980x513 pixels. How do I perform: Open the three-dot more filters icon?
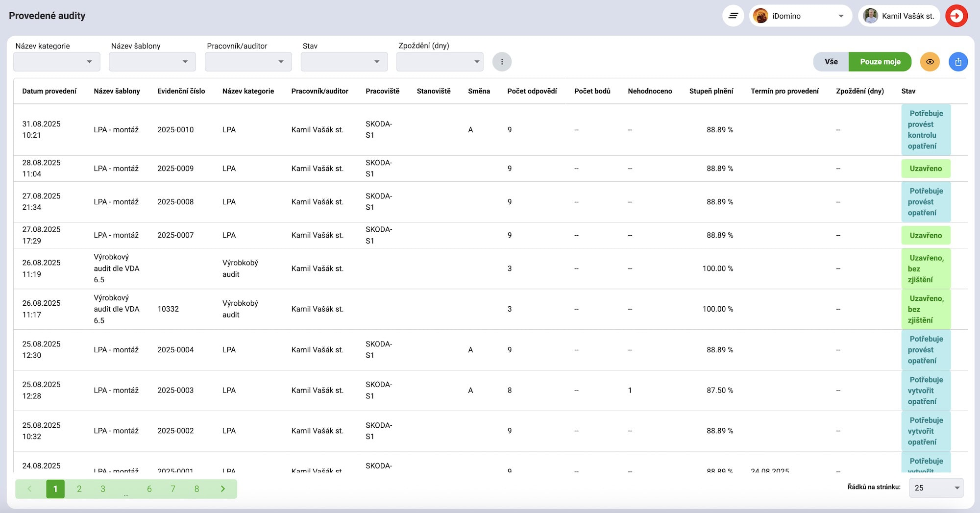click(x=502, y=62)
